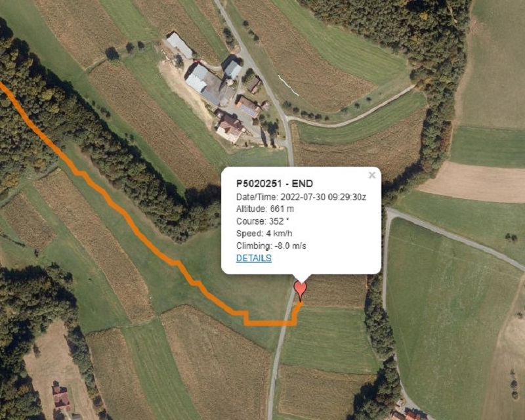Click the Climbing -8.0 m/s text

point(271,246)
